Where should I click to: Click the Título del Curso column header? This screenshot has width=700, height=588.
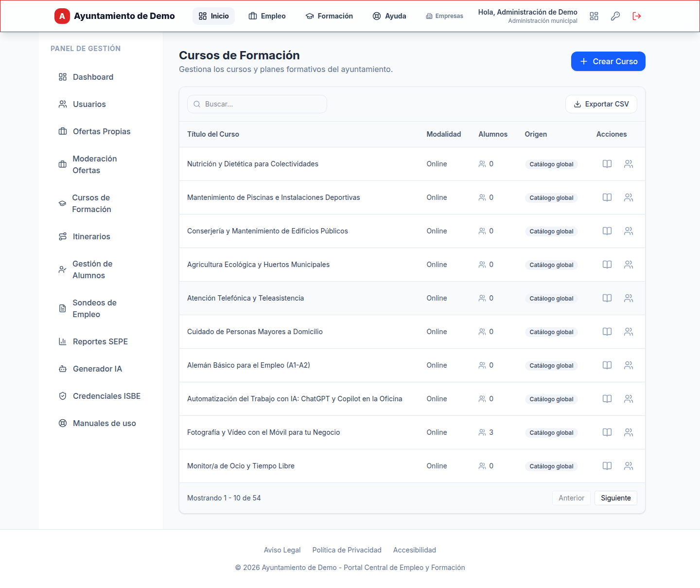213,134
